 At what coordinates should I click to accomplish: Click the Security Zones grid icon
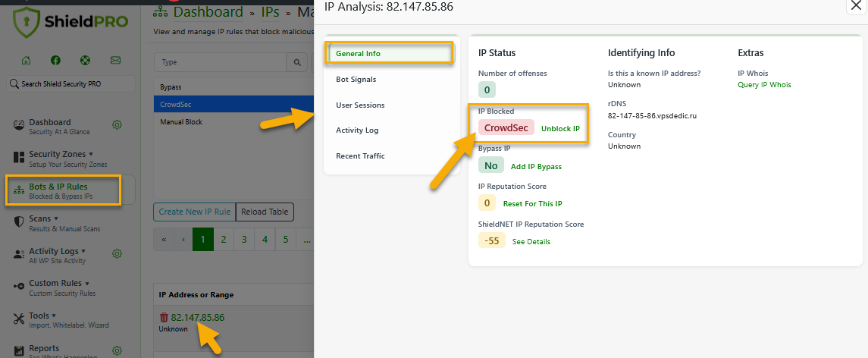pyautogui.click(x=19, y=158)
